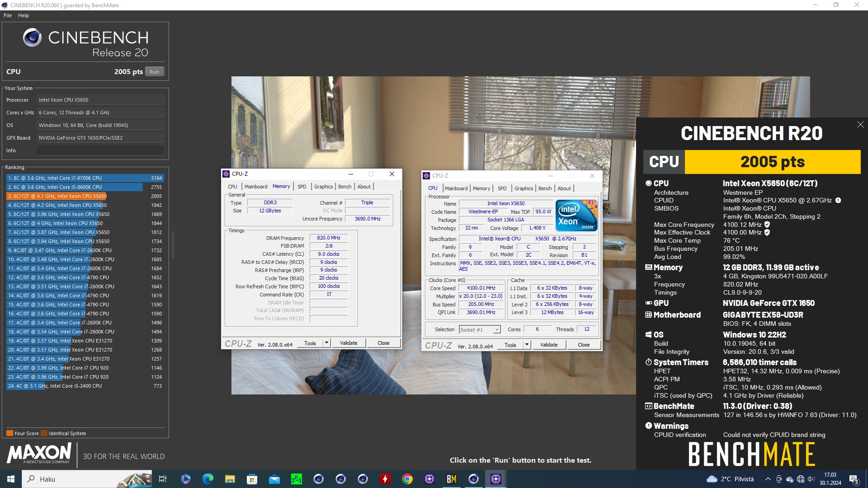Click the info icon beside CPUID string
Viewport: 868px width, 488px height.
(x=838, y=200)
